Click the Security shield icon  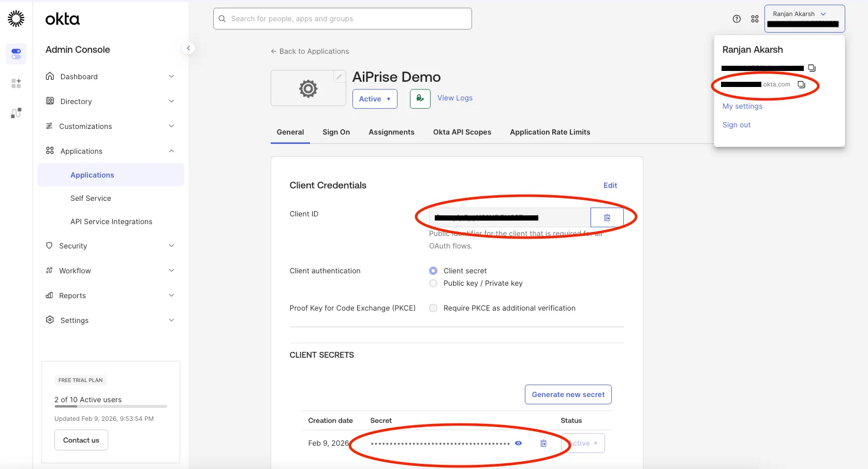pyautogui.click(x=49, y=245)
